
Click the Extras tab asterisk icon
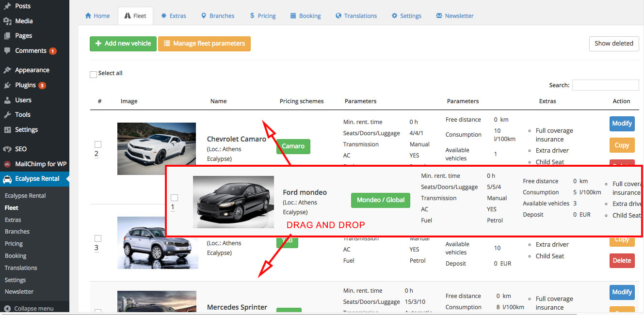[164, 16]
